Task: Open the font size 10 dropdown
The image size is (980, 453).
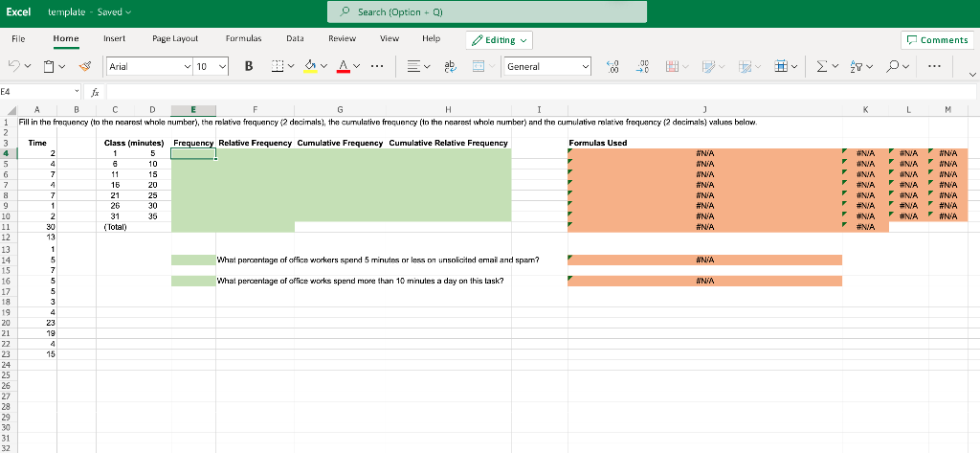Action: click(223, 66)
